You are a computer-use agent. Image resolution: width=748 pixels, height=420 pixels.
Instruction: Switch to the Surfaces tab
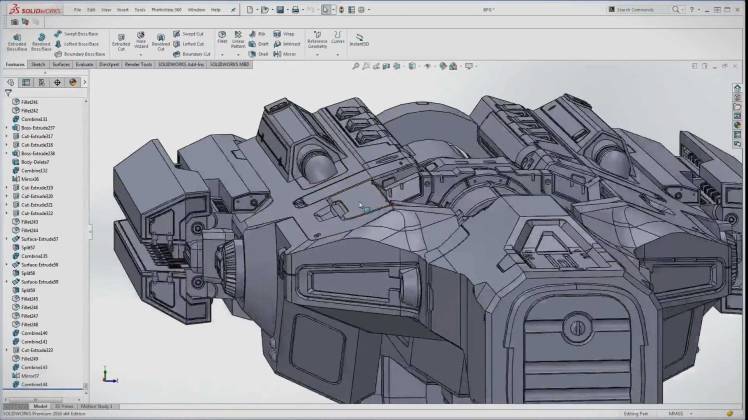[61, 63]
